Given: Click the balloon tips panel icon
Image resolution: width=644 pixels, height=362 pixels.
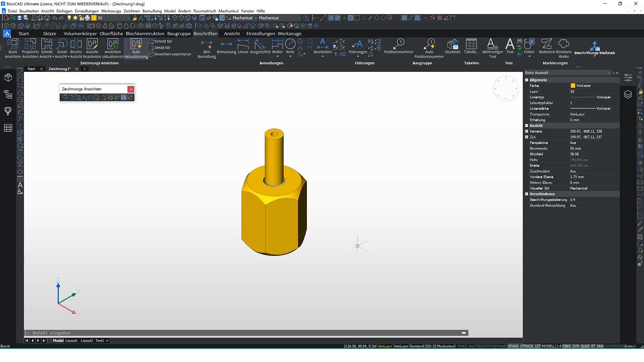Looking at the screenshot, I should click(8, 111).
